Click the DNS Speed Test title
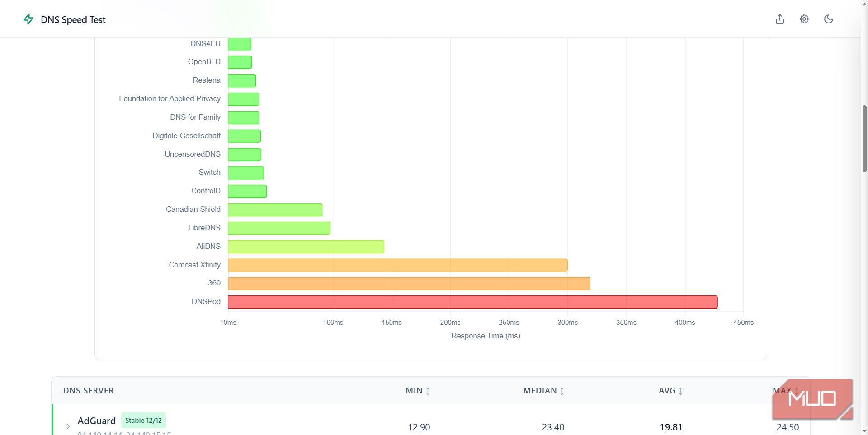 [73, 19]
